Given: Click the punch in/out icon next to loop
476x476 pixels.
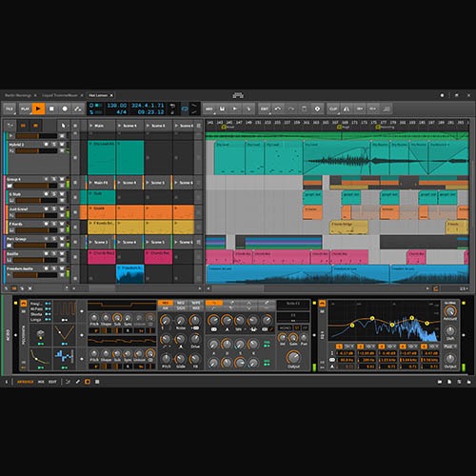Looking at the screenshot, I should 194,109.
